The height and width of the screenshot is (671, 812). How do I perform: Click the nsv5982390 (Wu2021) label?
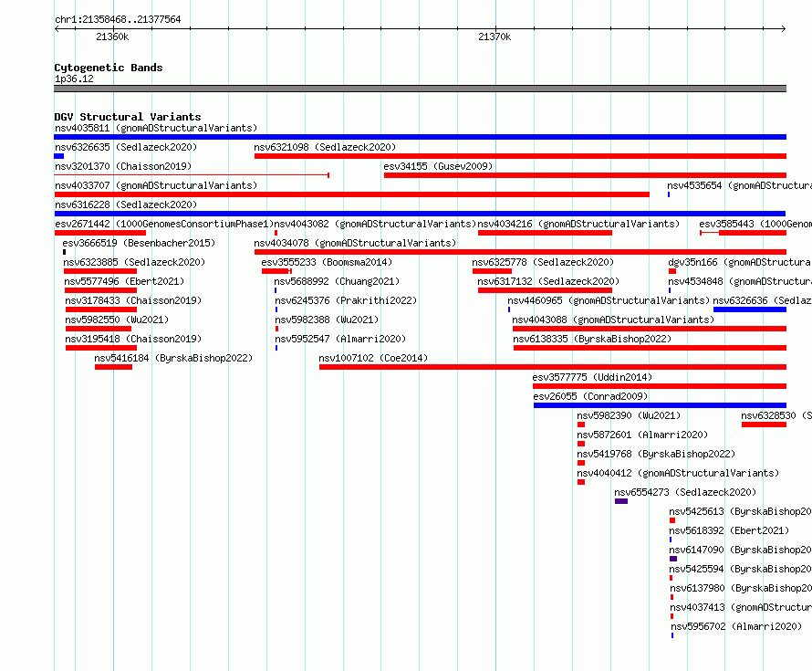point(629,415)
